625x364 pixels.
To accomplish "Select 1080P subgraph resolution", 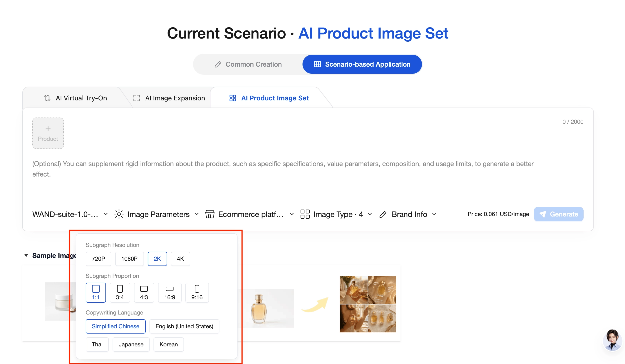I will (x=129, y=259).
